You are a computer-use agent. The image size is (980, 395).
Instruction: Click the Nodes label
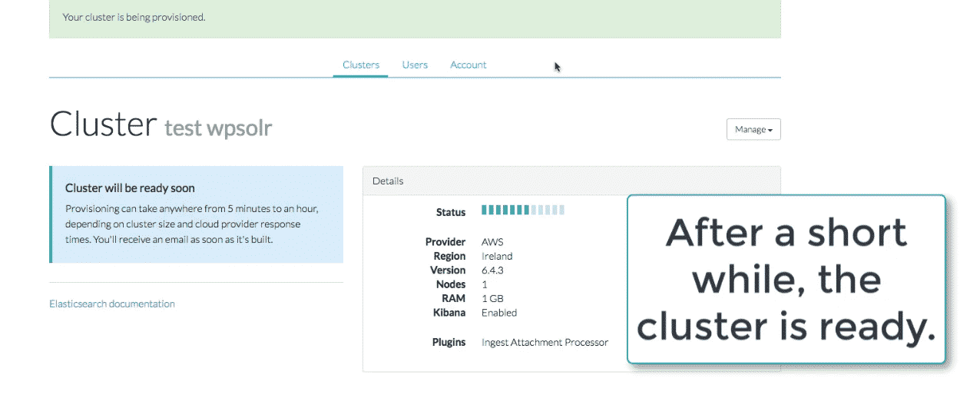(451, 284)
